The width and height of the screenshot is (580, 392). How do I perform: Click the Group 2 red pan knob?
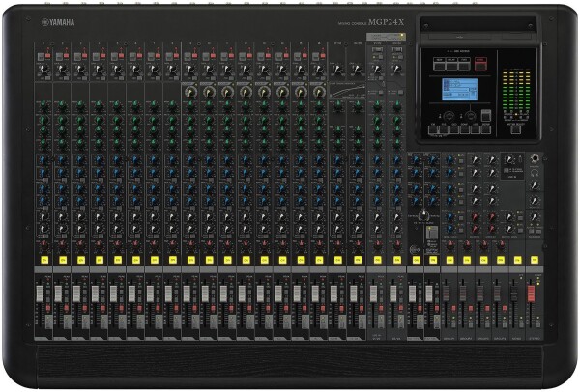[x=467, y=244]
